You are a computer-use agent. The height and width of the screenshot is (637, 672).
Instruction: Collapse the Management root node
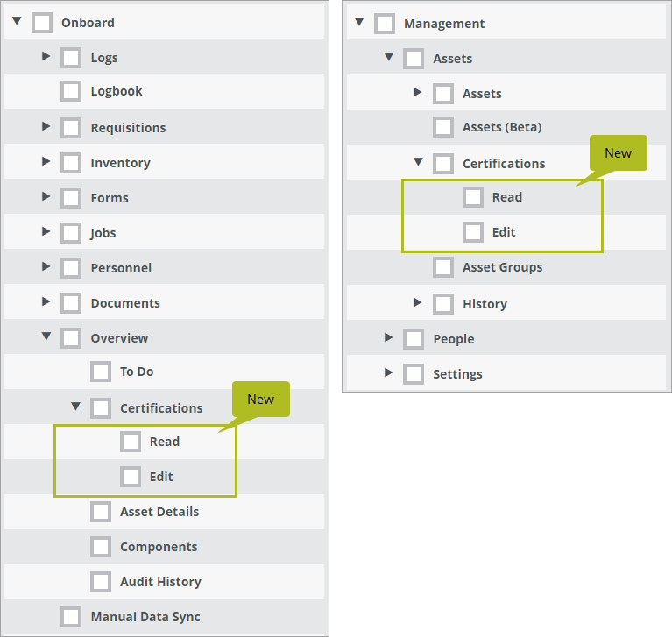pyautogui.click(x=359, y=21)
